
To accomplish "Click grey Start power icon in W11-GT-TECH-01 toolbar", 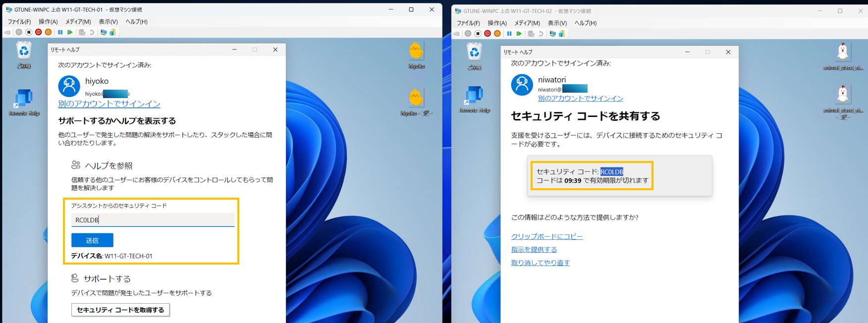I will click(19, 32).
